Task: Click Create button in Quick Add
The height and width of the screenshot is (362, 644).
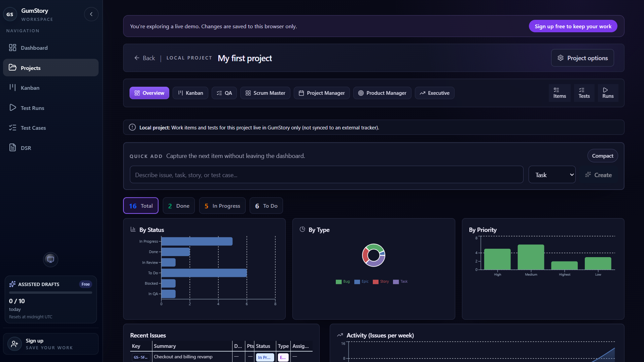Action: (598, 175)
